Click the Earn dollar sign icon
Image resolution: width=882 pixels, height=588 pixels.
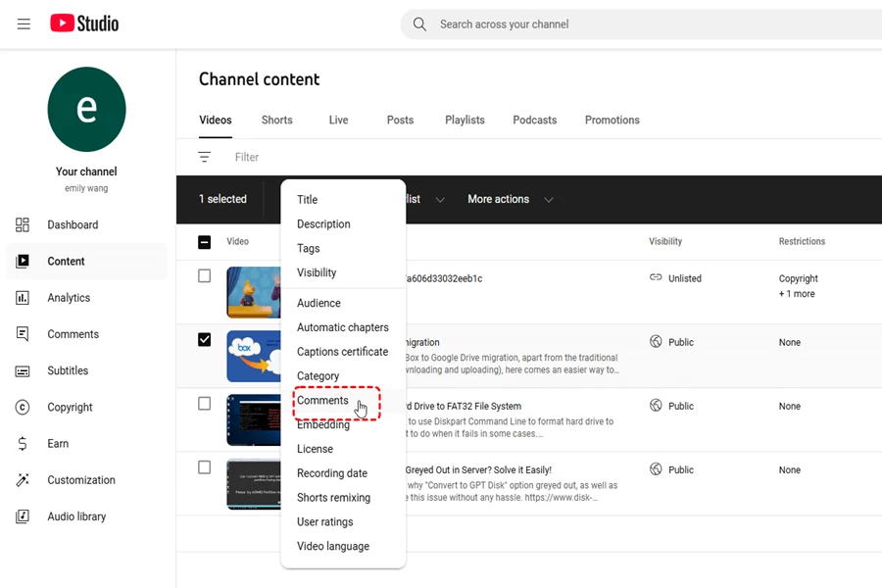pyautogui.click(x=23, y=444)
